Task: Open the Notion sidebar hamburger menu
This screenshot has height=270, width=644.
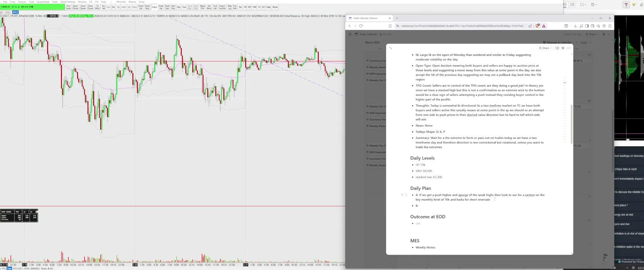Action: point(350,34)
